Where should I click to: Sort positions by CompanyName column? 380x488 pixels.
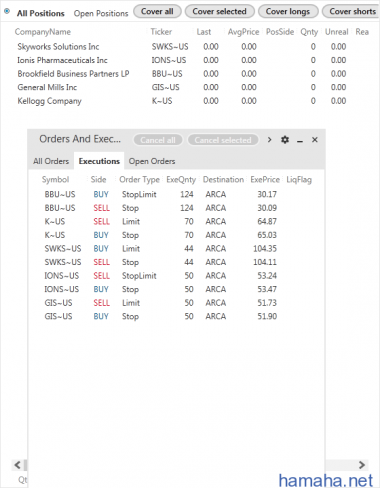pyautogui.click(x=43, y=32)
